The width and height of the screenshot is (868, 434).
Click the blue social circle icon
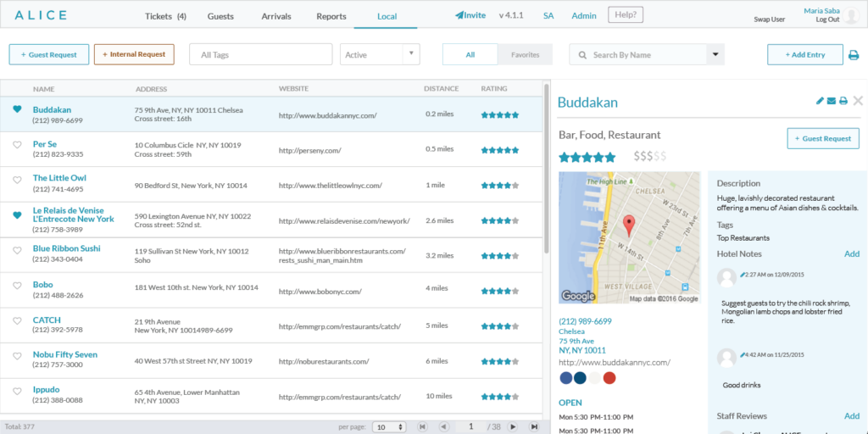point(565,378)
